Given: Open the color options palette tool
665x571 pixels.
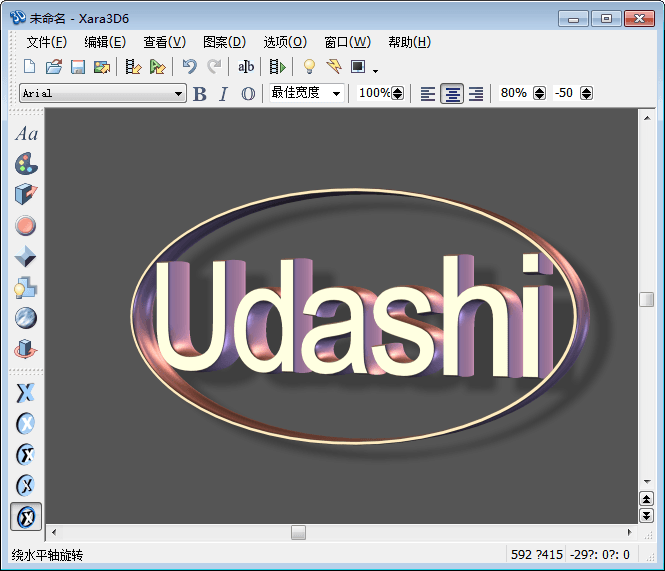Looking at the screenshot, I should pos(26,164).
